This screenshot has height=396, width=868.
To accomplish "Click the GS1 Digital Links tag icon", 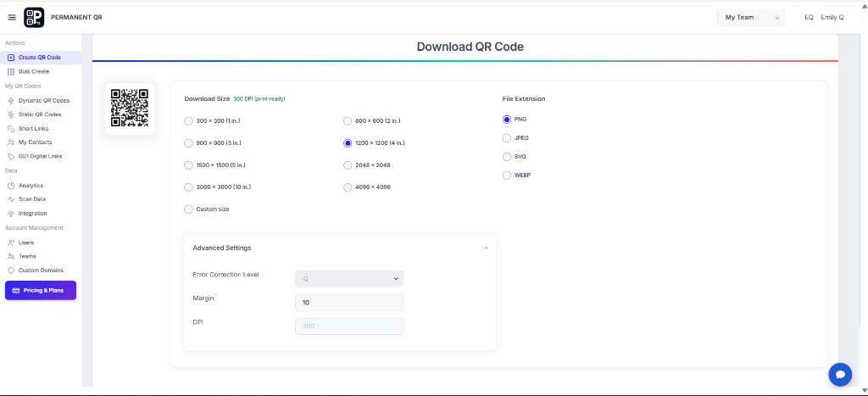I will point(11,156).
